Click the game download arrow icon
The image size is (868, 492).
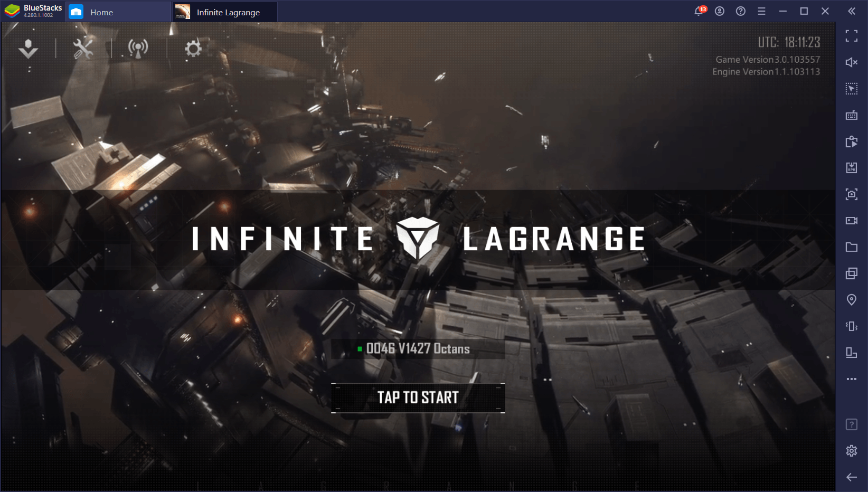28,49
